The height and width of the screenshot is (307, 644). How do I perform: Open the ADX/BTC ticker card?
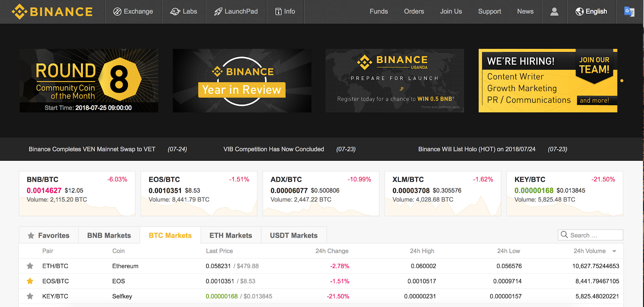tap(321, 193)
